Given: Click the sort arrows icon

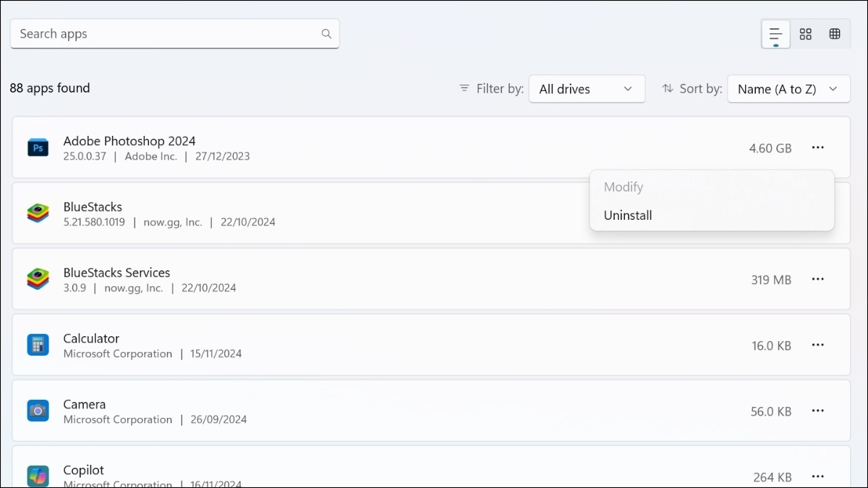Looking at the screenshot, I should coord(668,88).
